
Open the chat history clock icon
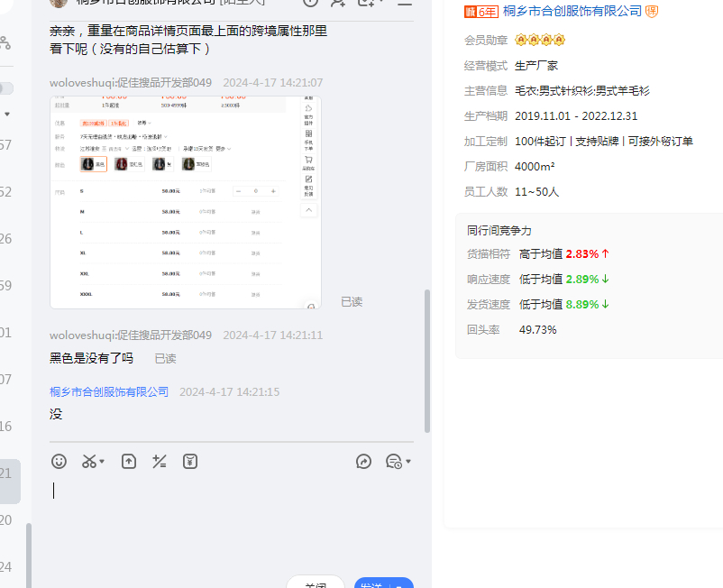[393, 462]
